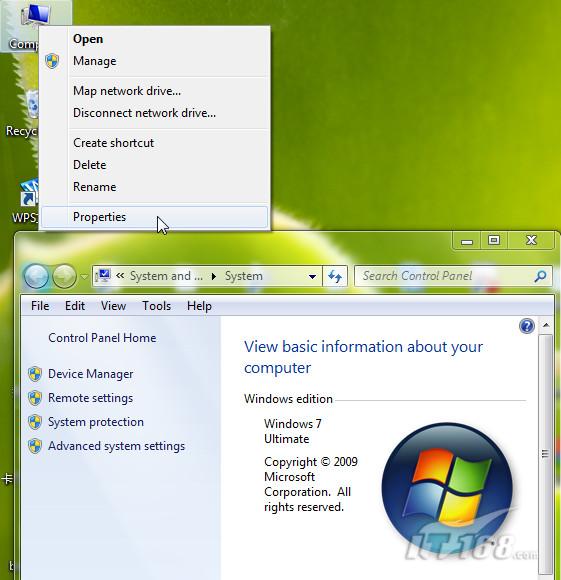Open Advanced system settings link
Viewport: 561px width, 580px height.
[x=116, y=446]
